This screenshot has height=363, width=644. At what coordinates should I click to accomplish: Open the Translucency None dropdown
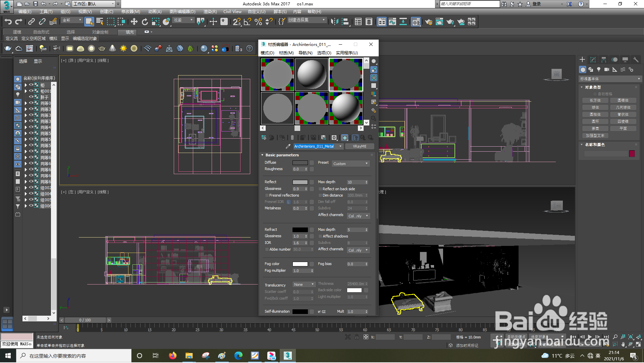click(304, 284)
